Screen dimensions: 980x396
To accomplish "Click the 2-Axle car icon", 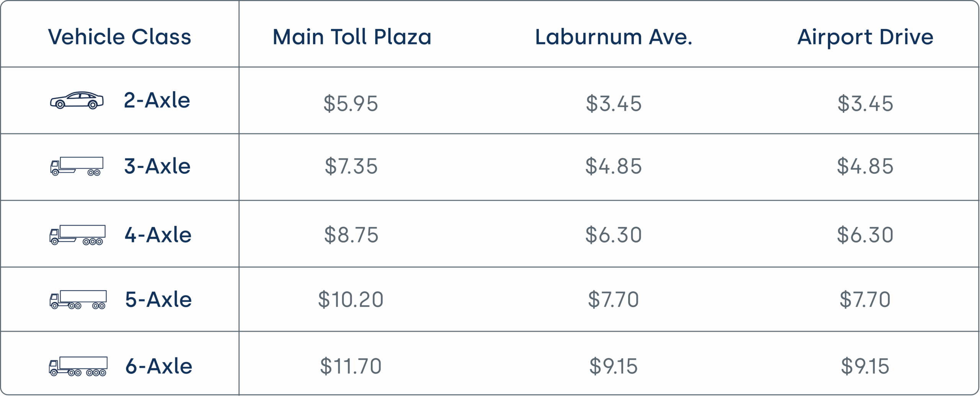I will click(x=77, y=100).
